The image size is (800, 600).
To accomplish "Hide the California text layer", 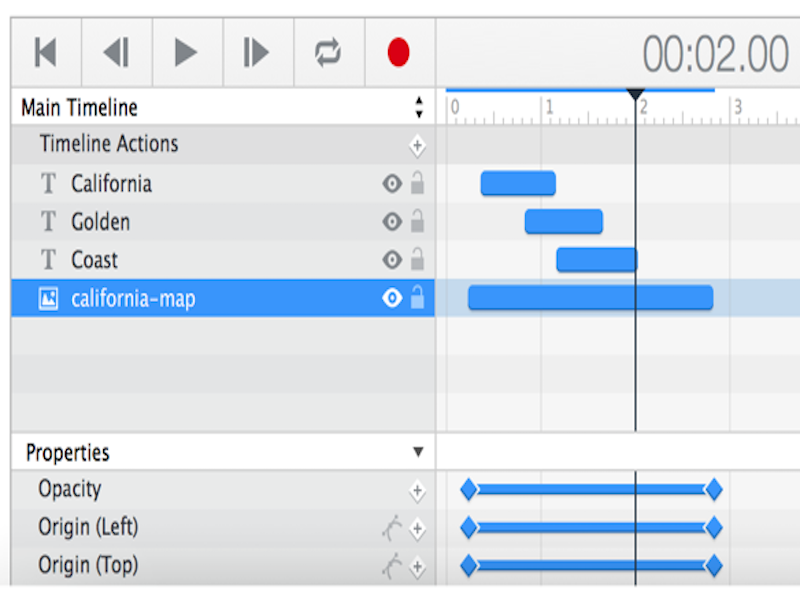I will pos(392,184).
